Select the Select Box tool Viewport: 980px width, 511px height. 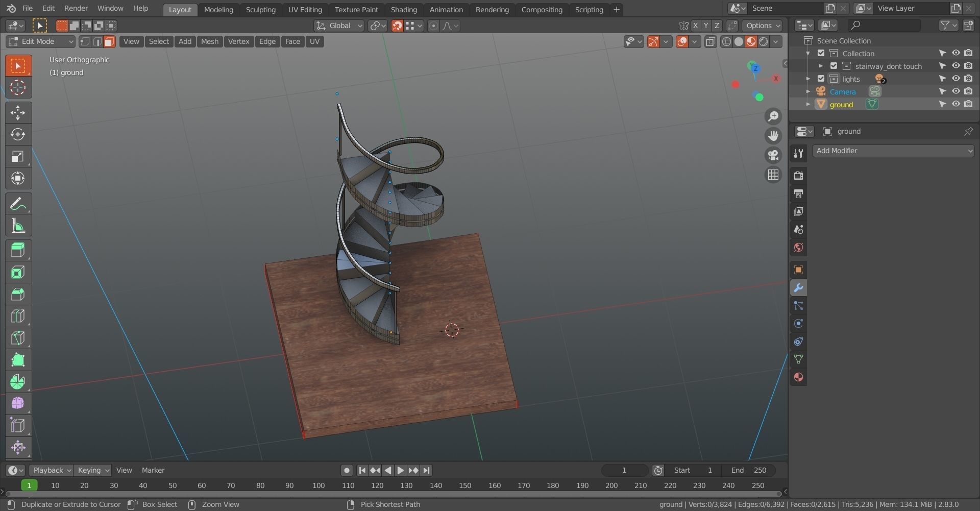tap(18, 66)
